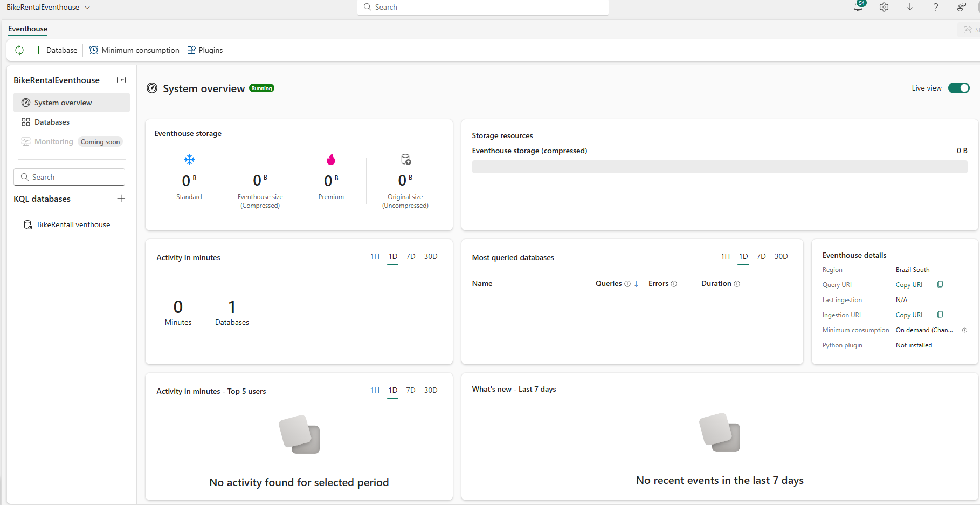Click the KQL databases search field
Image resolution: width=980 pixels, height=505 pixels.
coord(69,177)
